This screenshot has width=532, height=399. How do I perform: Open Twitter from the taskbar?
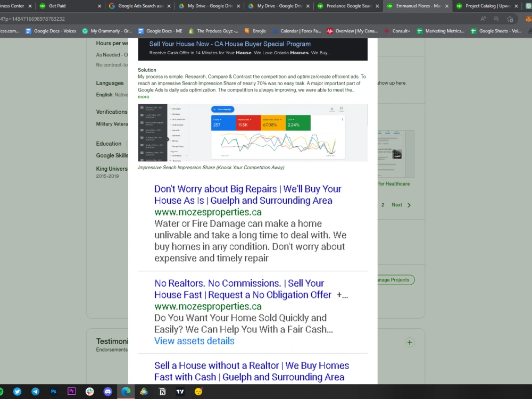(x=18, y=392)
